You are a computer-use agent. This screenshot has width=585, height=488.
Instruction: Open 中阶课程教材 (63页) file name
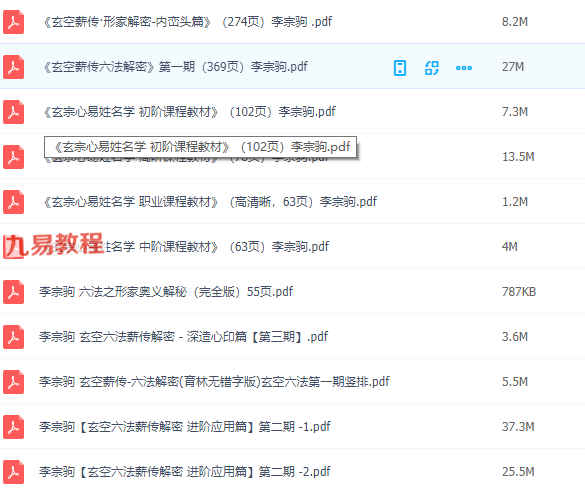216,247
